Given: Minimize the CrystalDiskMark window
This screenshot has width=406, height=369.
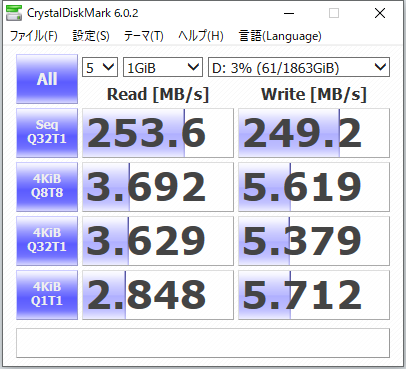Looking at the screenshot, I should [x=289, y=13].
